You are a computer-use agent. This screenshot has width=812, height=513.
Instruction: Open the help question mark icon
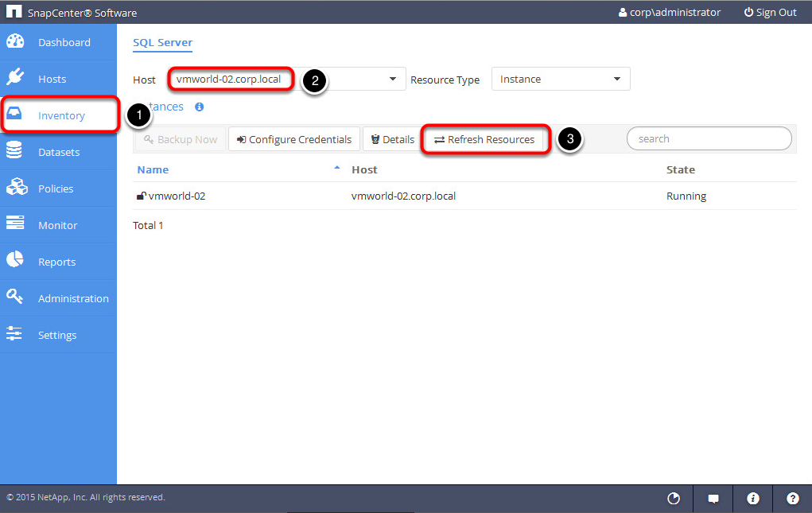tap(792, 499)
